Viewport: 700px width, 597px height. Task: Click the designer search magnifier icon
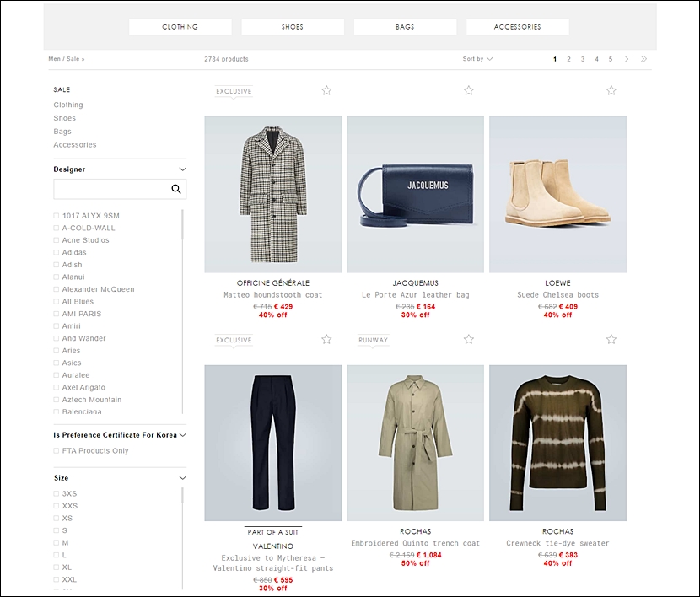click(176, 189)
